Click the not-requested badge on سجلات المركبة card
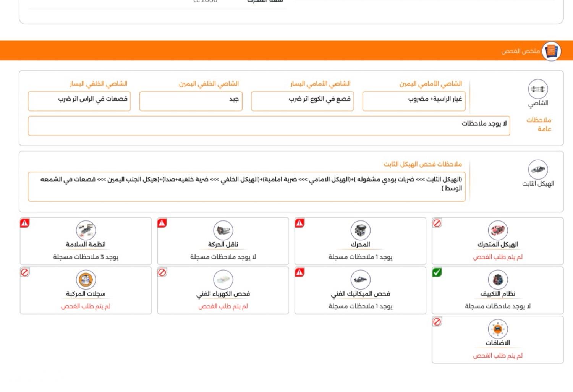Image resolution: width=573 pixels, height=392 pixels. [25, 272]
